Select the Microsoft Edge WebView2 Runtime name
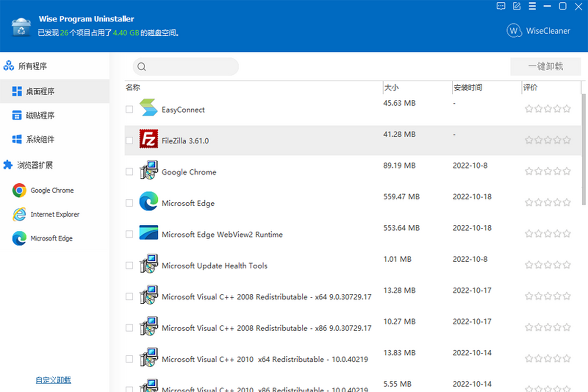The image size is (588, 392). point(222,235)
